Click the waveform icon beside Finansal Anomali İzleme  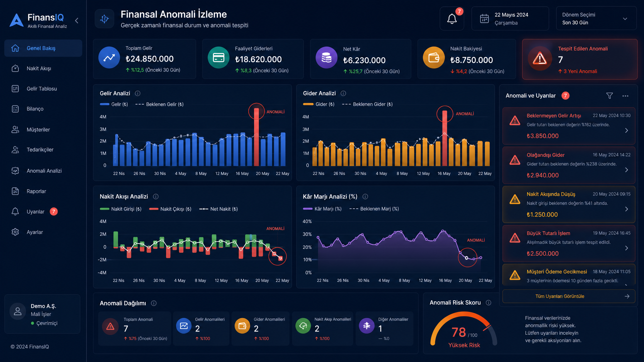[104, 19]
